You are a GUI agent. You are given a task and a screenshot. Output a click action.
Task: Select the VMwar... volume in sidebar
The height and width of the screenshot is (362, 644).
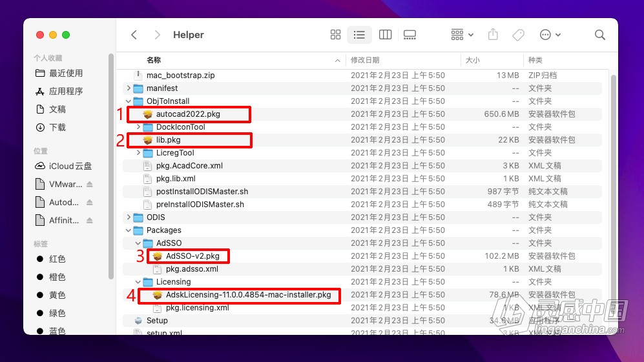click(59, 184)
